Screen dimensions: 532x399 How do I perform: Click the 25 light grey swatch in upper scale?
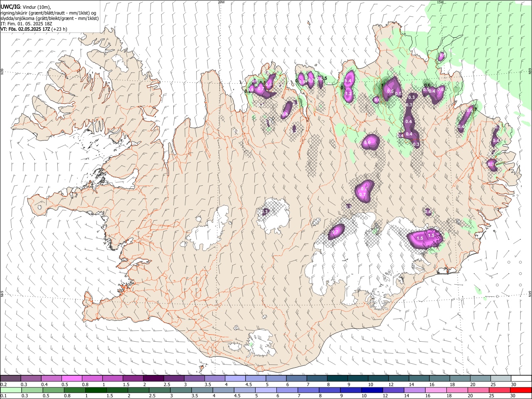(x=501, y=379)
